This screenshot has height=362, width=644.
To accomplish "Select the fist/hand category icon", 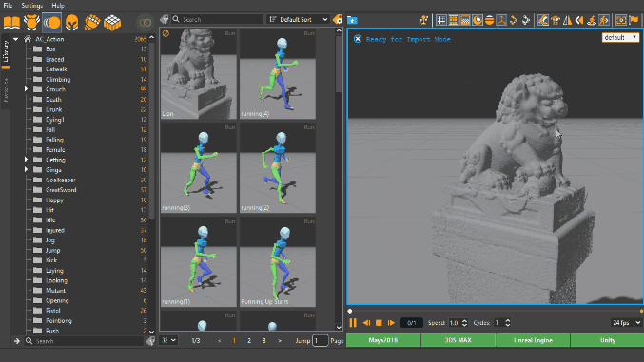I will [x=92, y=22].
